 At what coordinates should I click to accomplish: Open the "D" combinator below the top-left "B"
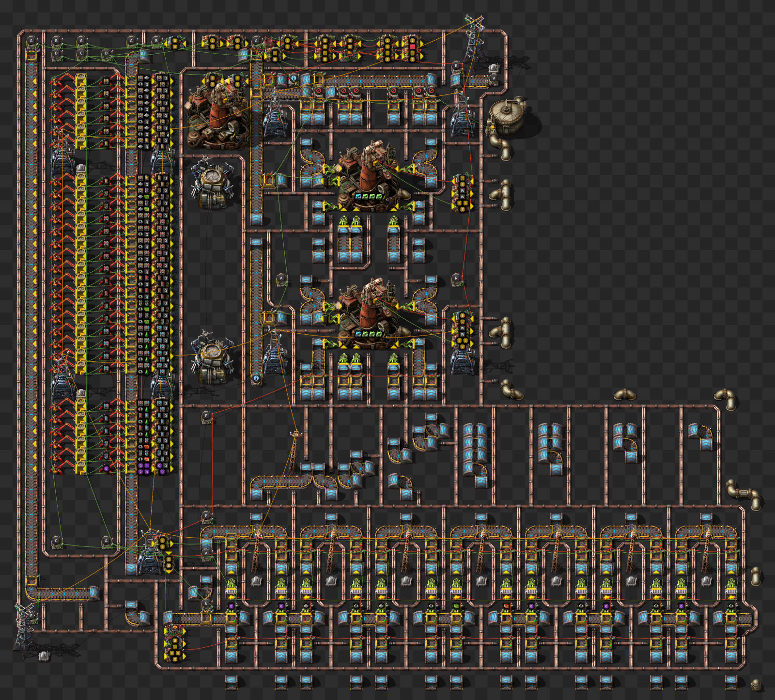(x=56, y=54)
